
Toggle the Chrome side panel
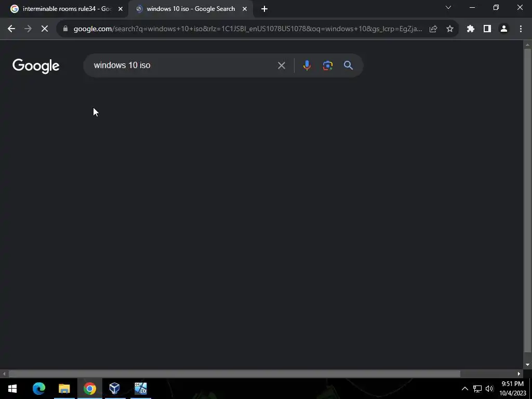click(x=487, y=29)
